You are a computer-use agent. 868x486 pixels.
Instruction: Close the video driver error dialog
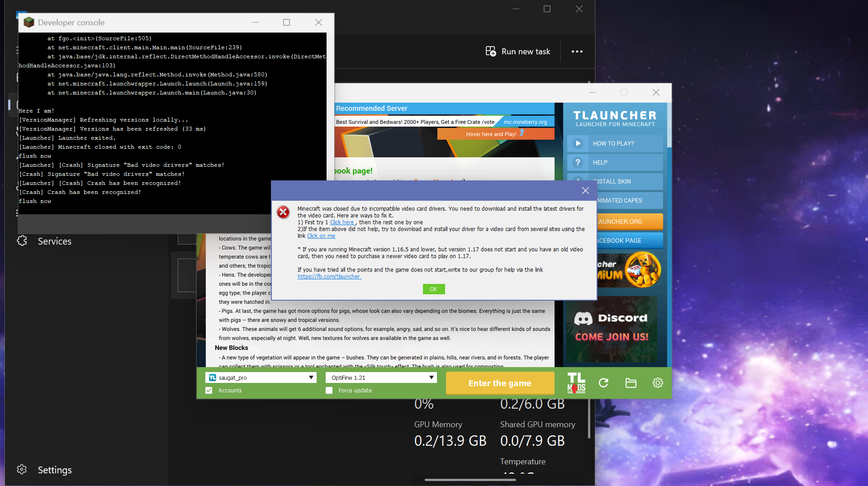coord(585,191)
